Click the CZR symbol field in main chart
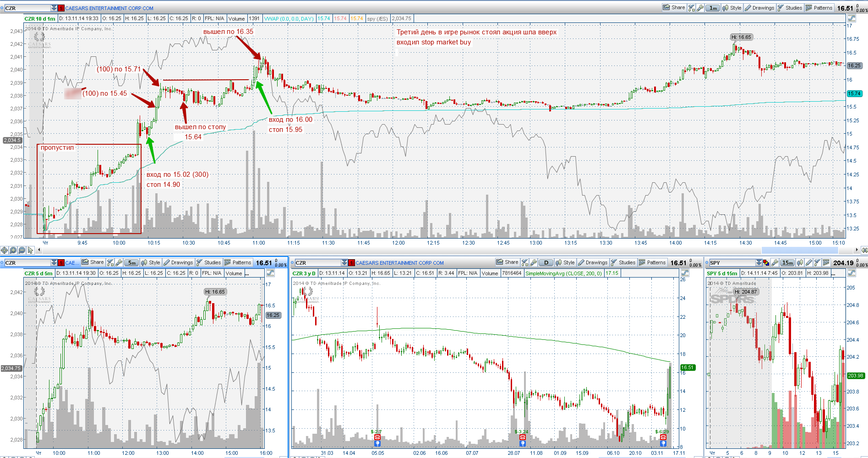The height and width of the screenshot is (458, 868). 27,8
